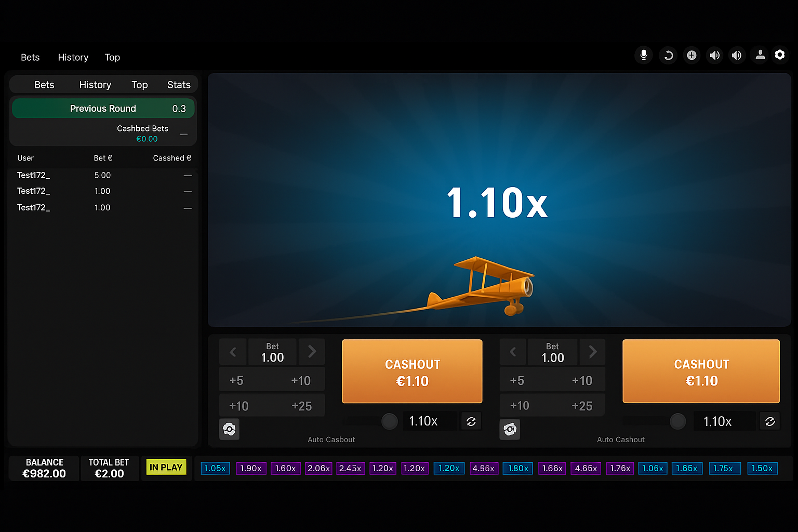
Task: Select the 1.75x result chip
Action: [x=725, y=468]
